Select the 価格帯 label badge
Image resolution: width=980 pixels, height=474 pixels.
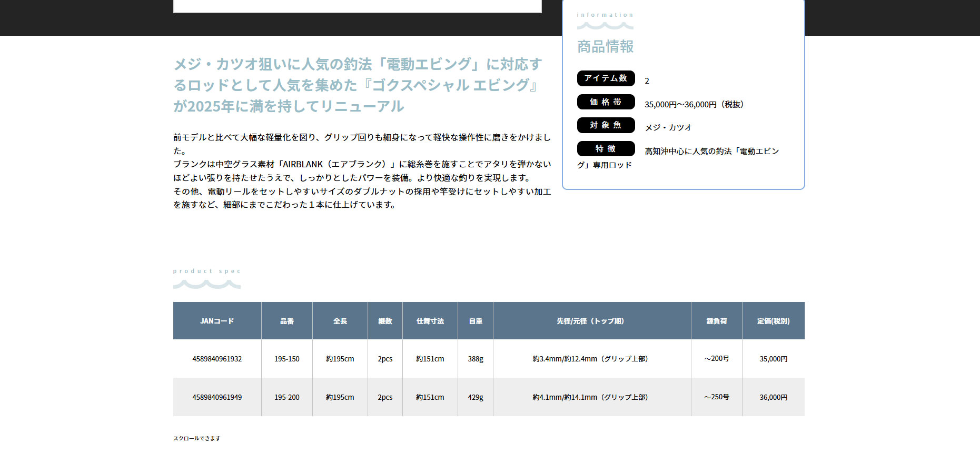pos(606,102)
